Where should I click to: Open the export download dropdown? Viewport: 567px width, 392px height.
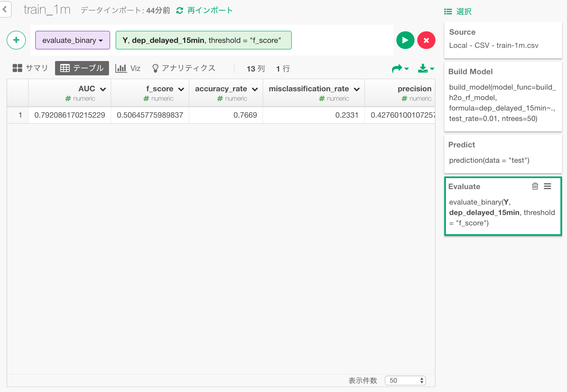pos(426,68)
